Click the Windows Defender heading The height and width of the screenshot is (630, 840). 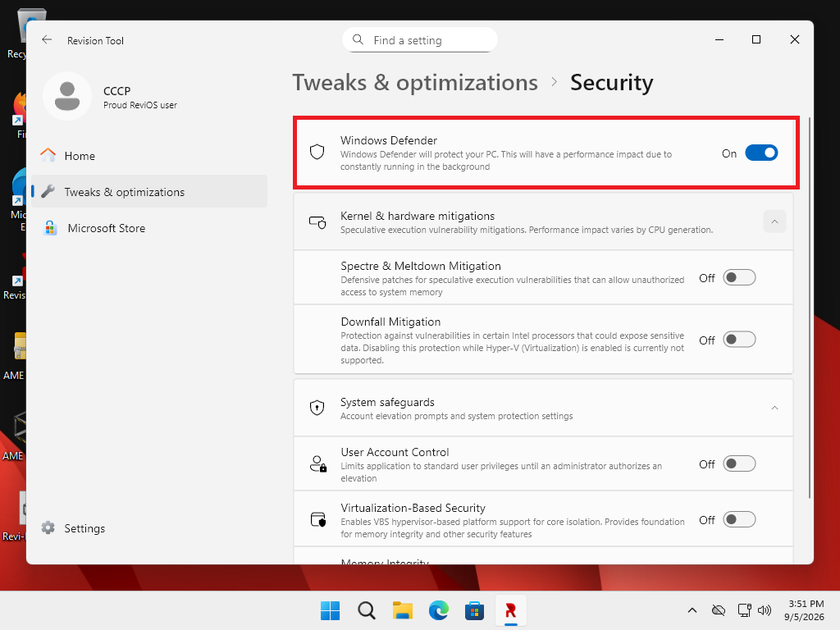(x=389, y=140)
